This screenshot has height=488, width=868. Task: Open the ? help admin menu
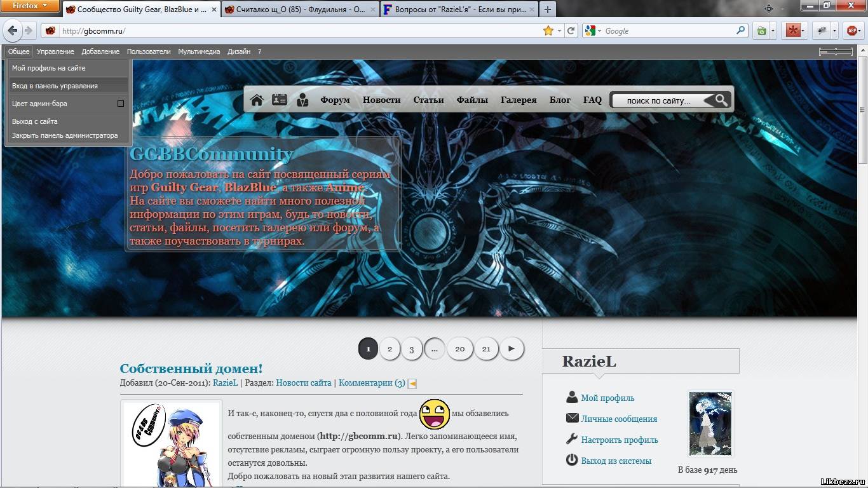pos(259,51)
